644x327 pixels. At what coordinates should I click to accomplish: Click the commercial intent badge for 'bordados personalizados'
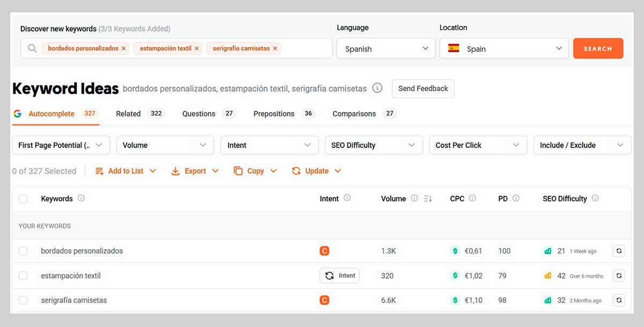324,251
